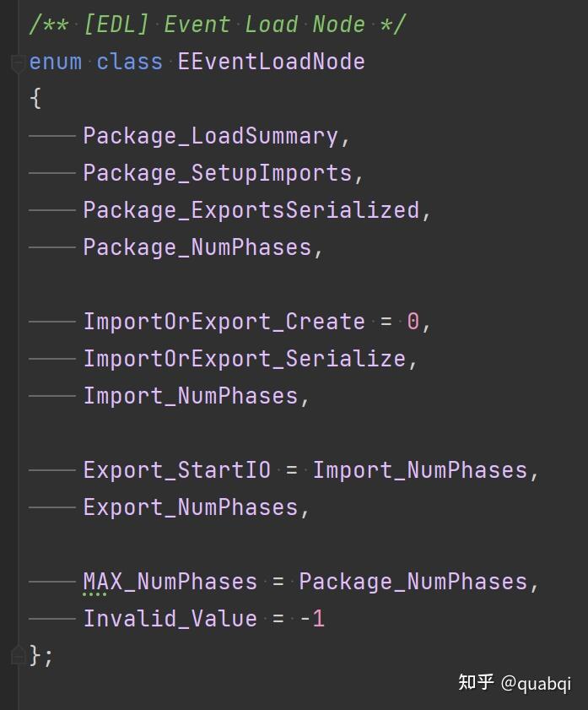Click Package_NumPhases assigned to MAX_NumPhases

(x=413, y=582)
